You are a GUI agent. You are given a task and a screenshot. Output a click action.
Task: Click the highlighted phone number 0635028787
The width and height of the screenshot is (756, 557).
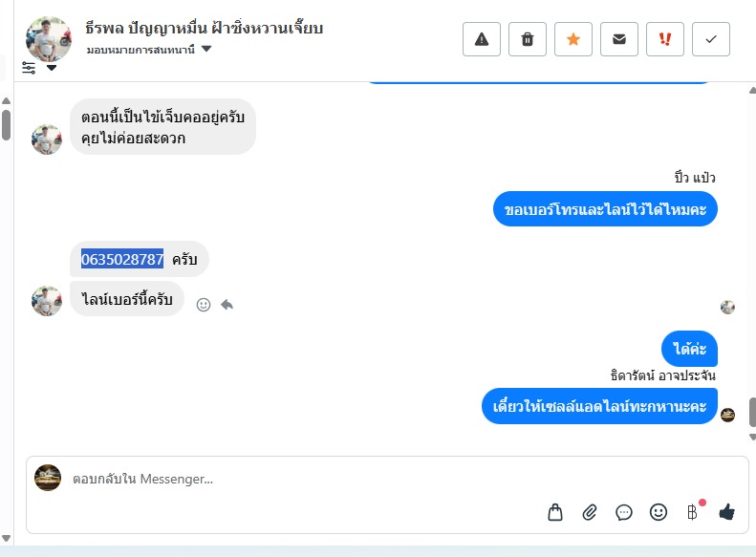tap(122, 259)
